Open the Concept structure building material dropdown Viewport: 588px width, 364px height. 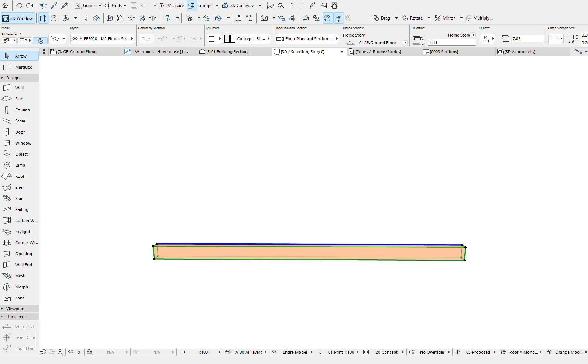tap(247, 39)
